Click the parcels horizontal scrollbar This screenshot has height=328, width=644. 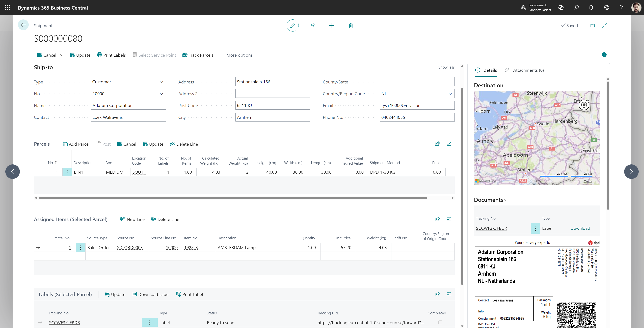pyautogui.click(x=232, y=198)
